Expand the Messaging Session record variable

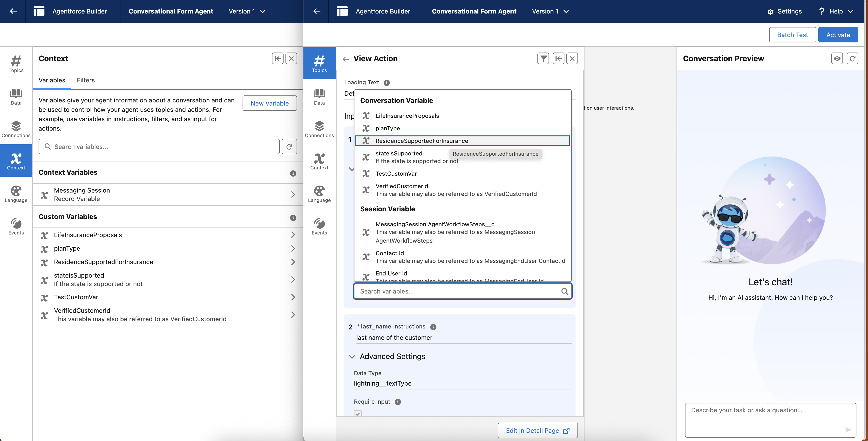click(x=293, y=194)
